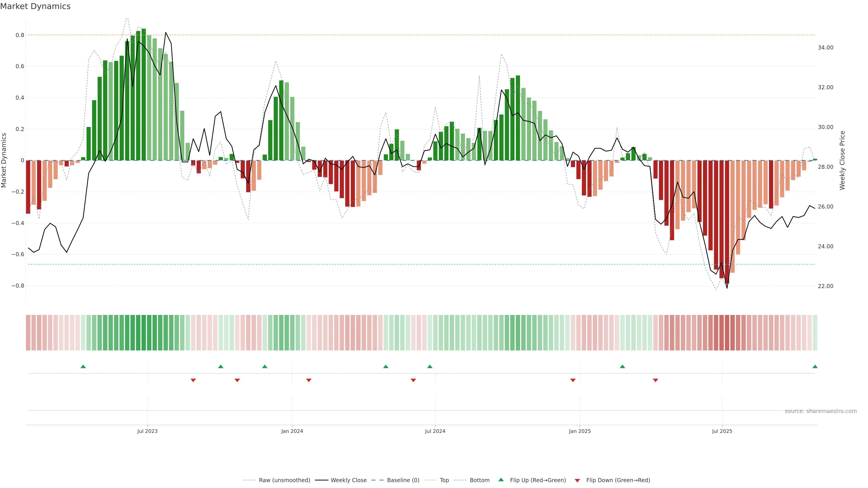Click the 34.00 price axis tick label
Screen dimensions: 868x488
coord(825,47)
